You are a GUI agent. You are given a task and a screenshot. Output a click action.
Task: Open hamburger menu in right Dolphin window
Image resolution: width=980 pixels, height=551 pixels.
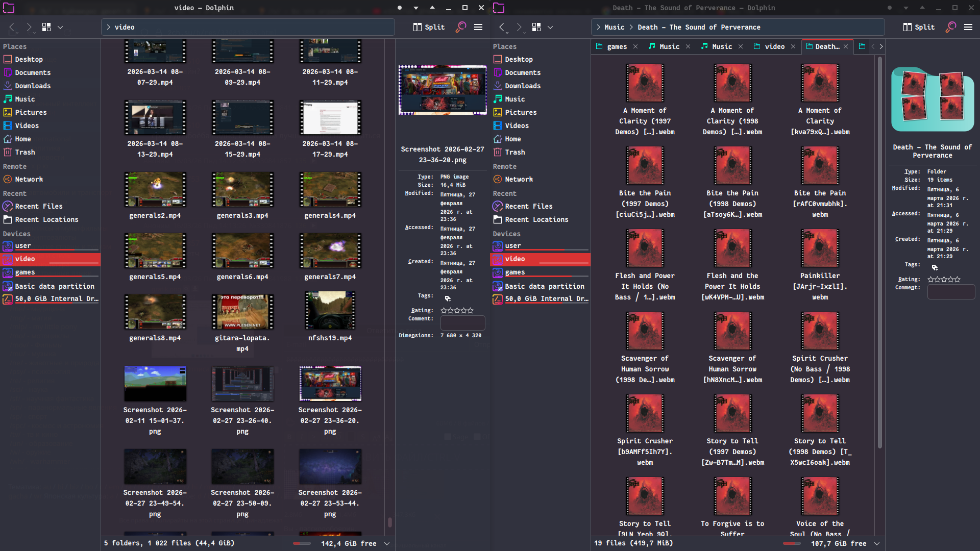[968, 27]
